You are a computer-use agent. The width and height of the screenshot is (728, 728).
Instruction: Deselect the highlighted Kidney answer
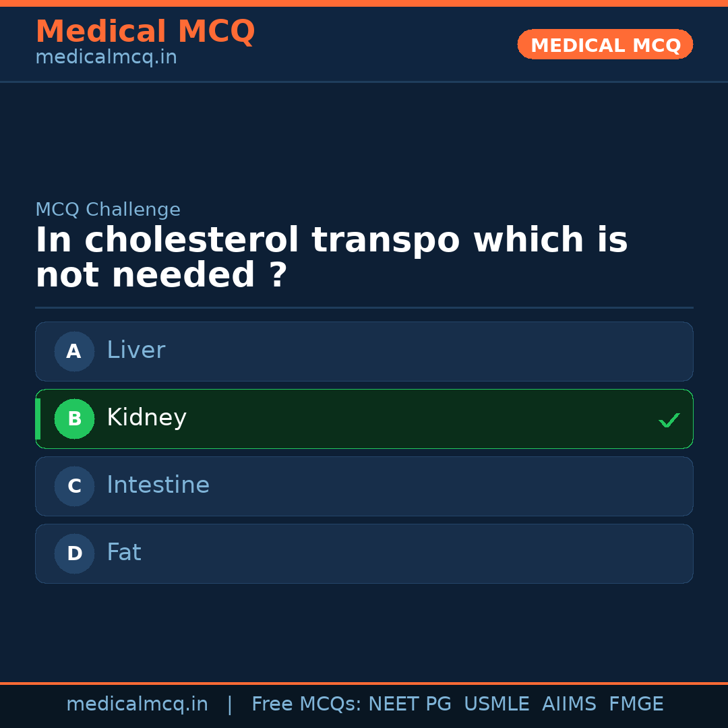[364, 419]
